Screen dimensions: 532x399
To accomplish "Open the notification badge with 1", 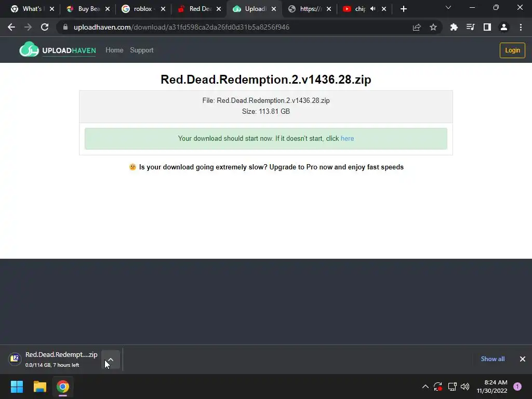I will [x=517, y=387].
